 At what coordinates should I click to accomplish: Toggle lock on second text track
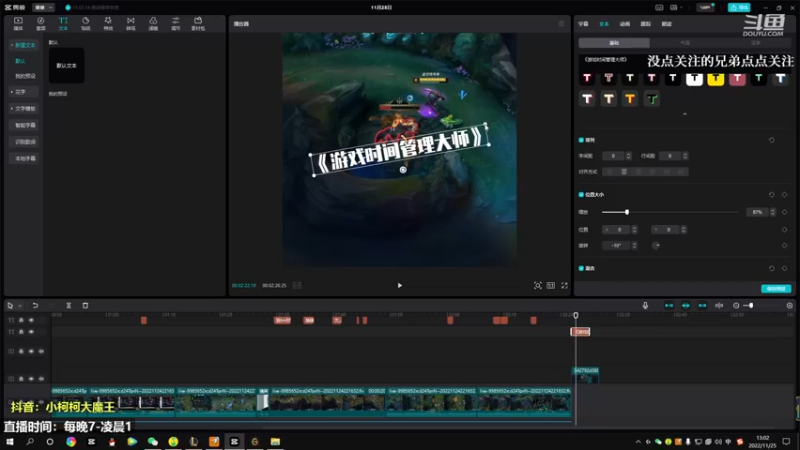click(x=21, y=332)
